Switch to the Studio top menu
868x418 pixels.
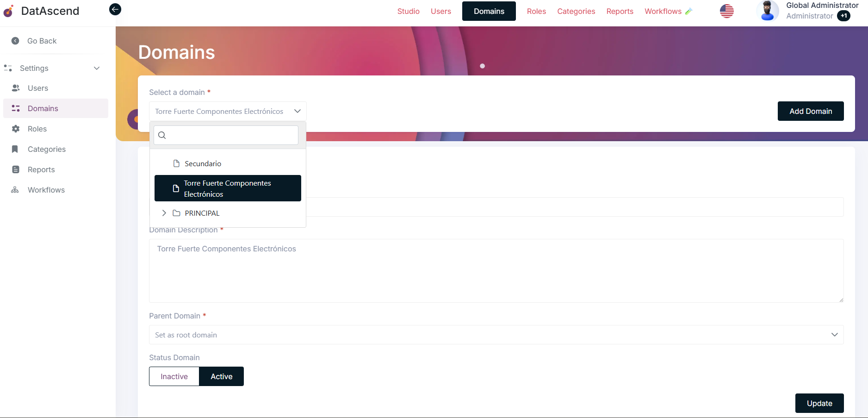coord(408,11)
